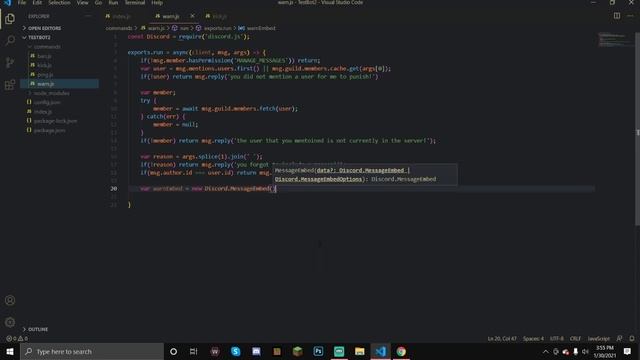Open File Explorer from the taskbar
Screen dimensions: 640x360
[360, 351]
